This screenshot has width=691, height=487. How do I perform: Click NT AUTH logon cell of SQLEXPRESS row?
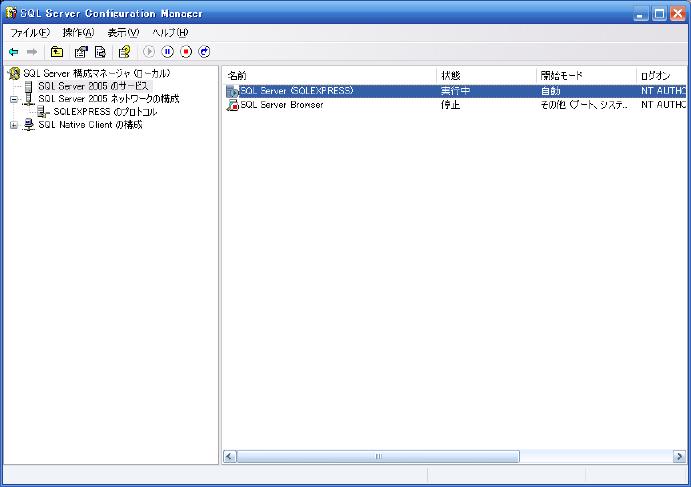pyautogui.click(x=663, y=91)
